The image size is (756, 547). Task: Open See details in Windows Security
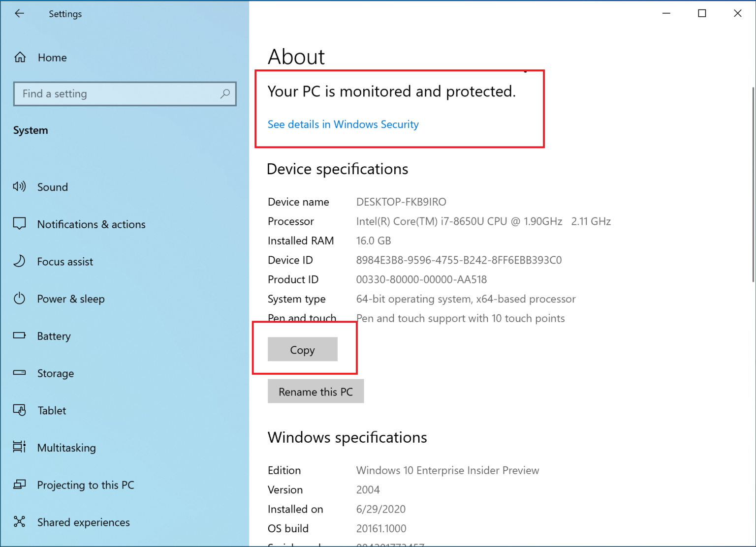[x=343, y=124]
